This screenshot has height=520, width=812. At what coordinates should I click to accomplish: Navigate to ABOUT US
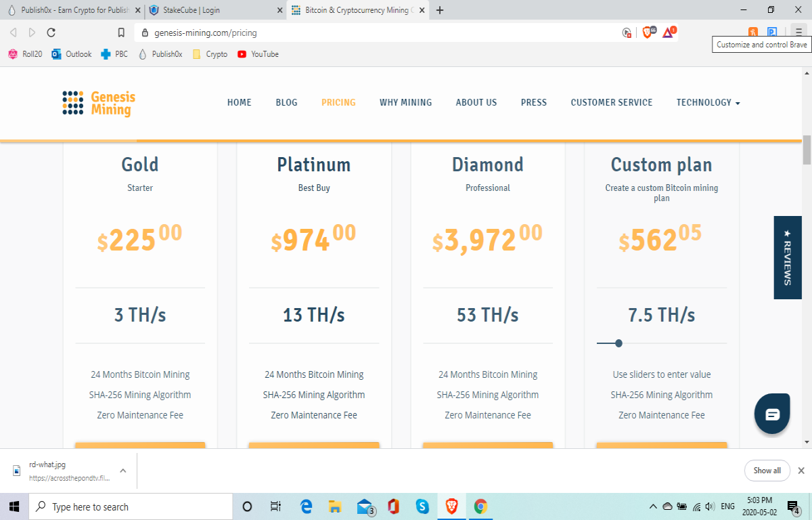point(476,102)
